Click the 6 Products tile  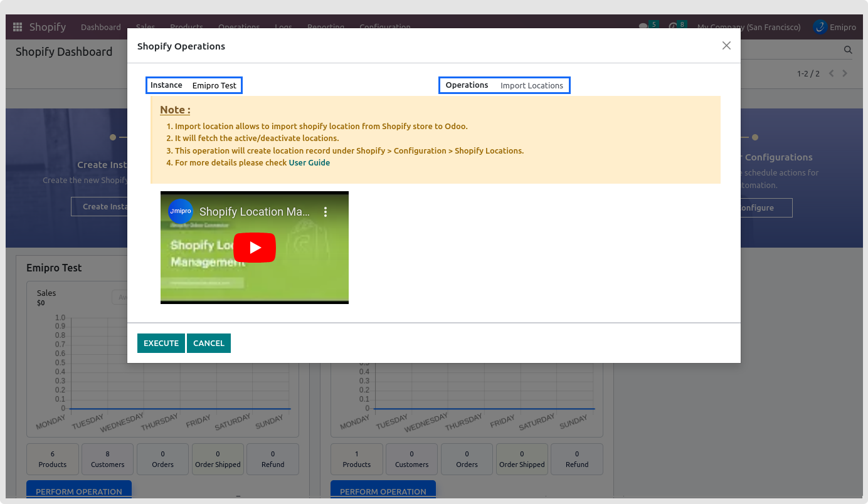click(53, 459)
